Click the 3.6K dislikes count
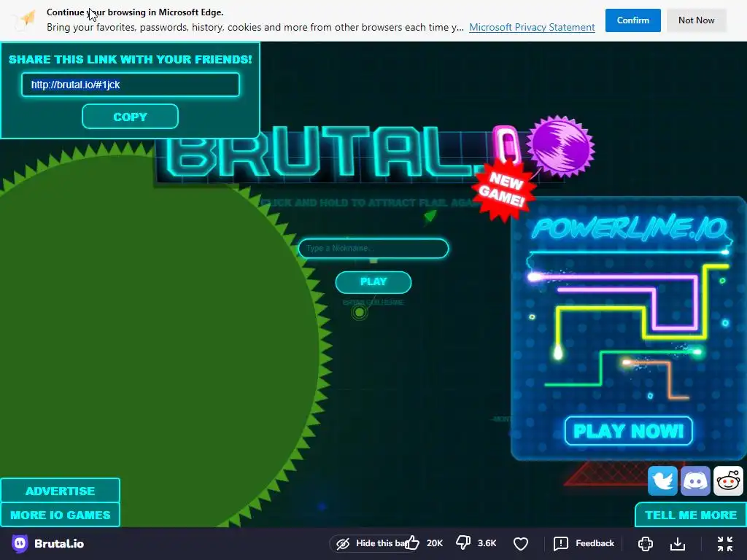The width and height of the screenshot is (747, 560). (487, 543)
